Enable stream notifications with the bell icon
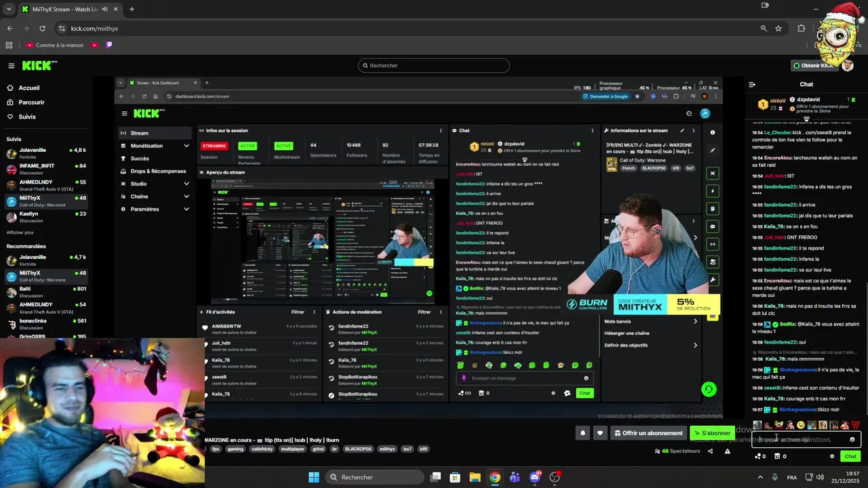 583,433
